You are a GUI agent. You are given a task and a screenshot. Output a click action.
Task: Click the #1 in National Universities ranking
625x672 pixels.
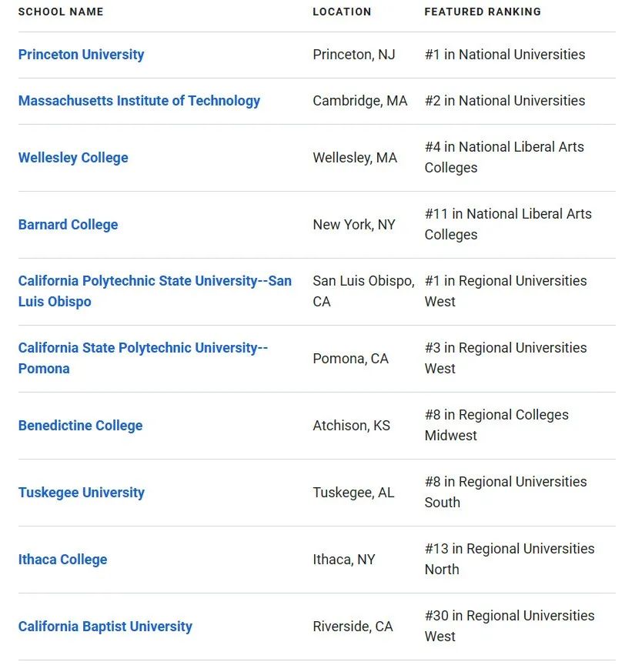point(505,55)
